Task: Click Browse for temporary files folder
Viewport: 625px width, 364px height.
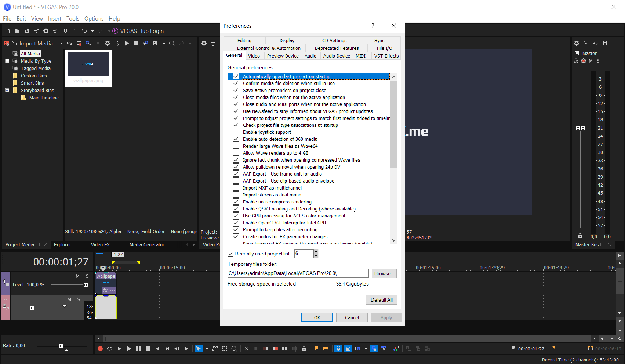Action: [384, 273]
